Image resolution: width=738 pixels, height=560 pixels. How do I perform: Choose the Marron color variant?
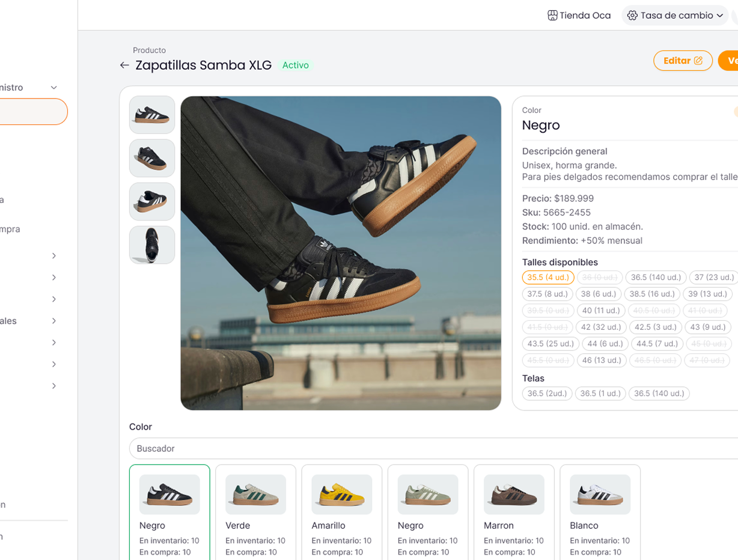(x=514, y=511)
